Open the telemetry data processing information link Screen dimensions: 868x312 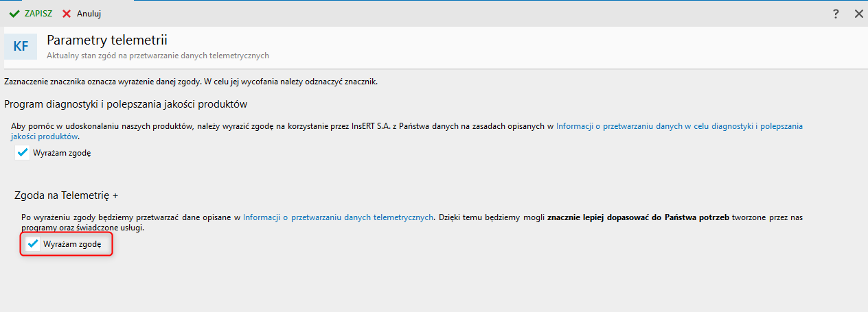(x=339, y=217)
